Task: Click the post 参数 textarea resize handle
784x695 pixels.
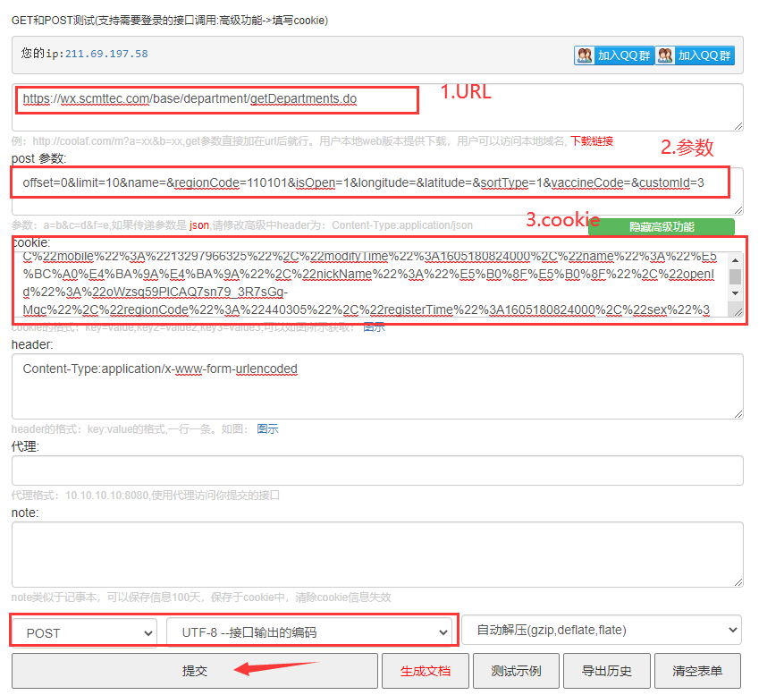Action: (738, 210)
